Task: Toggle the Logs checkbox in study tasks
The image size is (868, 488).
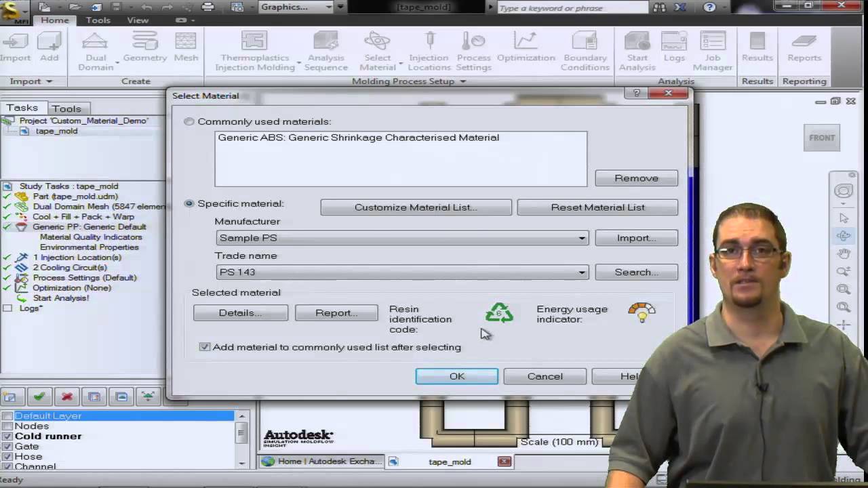Action: (x=7, y=308)
